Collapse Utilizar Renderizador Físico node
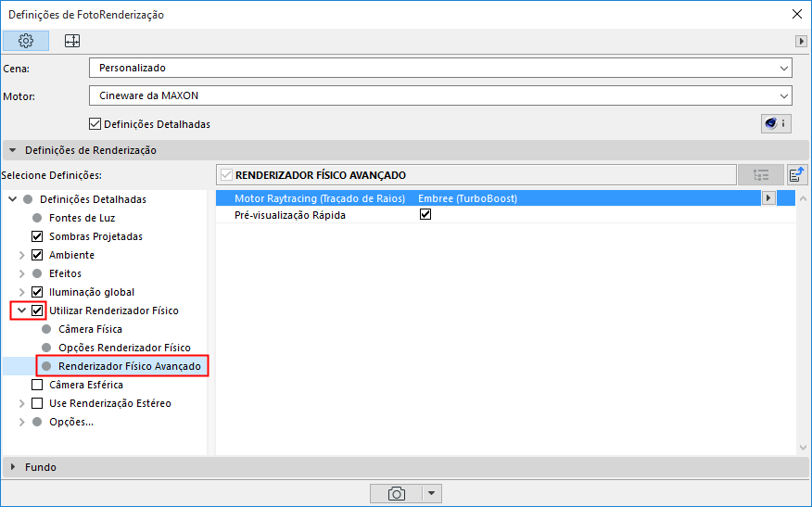812x507 pixels. (21, 311)
